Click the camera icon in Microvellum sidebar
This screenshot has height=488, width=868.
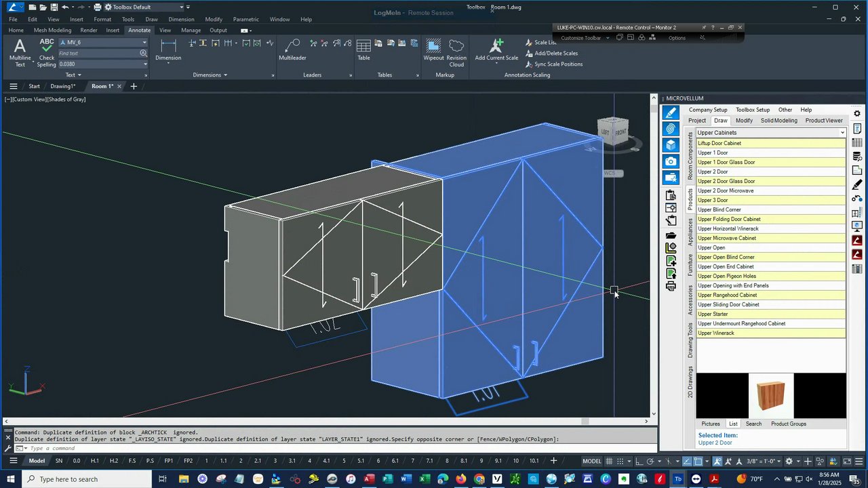(671, 161)
